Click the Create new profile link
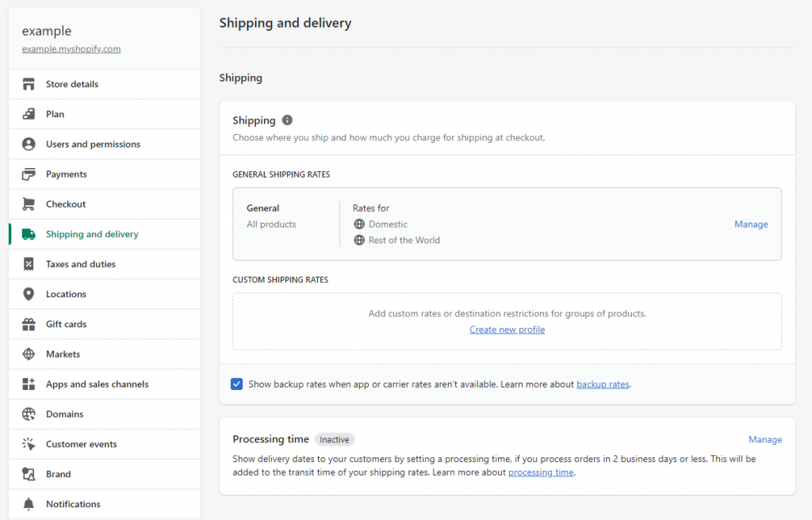Image resolution: width=812 pixels, height=520 pixels. (x=507, y=330)
